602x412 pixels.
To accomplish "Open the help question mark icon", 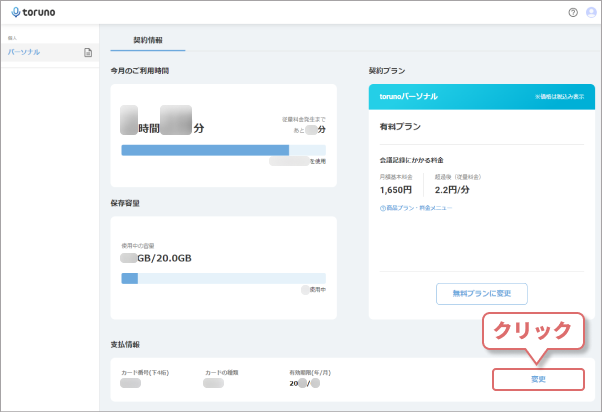I will pos(573,13).
